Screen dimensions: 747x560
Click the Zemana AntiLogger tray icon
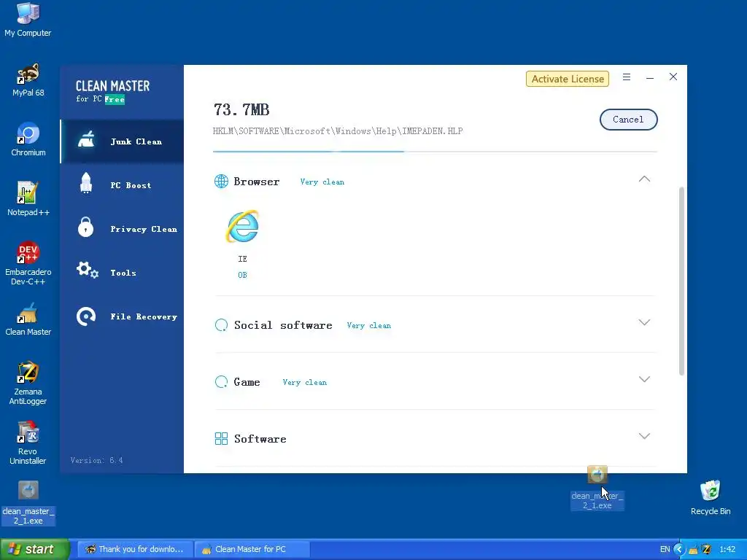click(706, 550)
